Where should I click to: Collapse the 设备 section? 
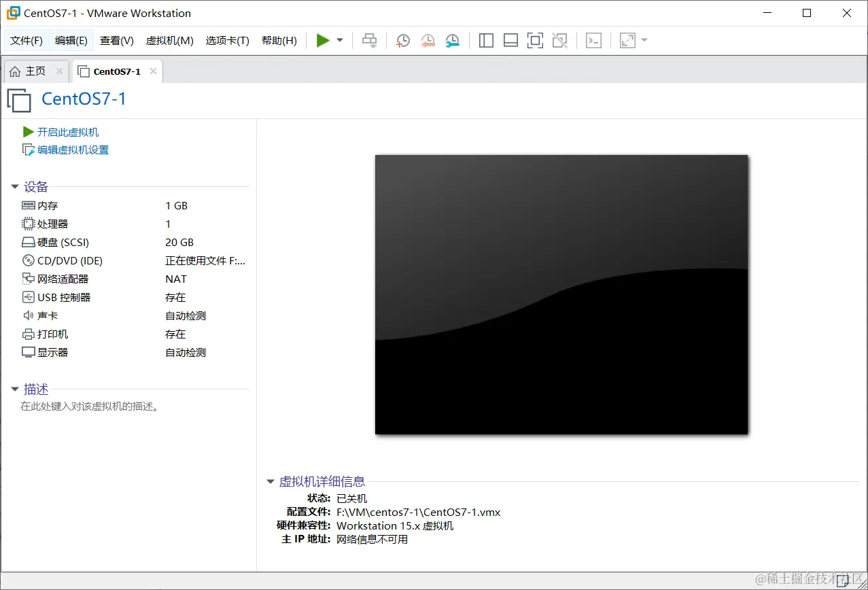15,187
